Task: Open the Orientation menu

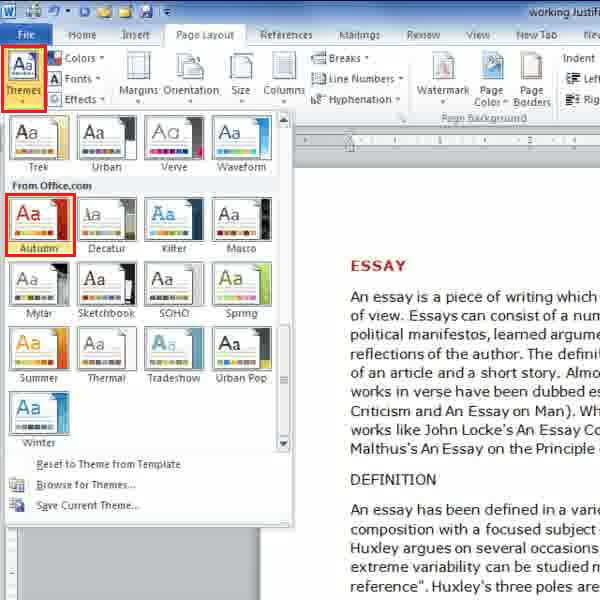Action: tap(191, 78)
